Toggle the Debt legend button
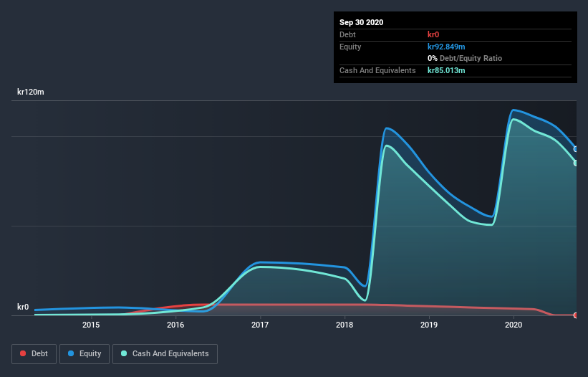This screenshot has height=377, width=588. [34, 354]
